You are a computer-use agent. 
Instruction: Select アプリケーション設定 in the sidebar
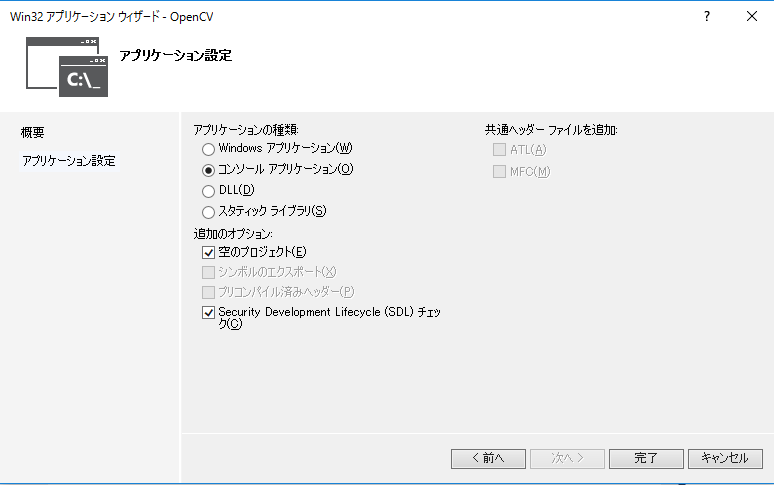pyautogui.click(x=68, y=161)
